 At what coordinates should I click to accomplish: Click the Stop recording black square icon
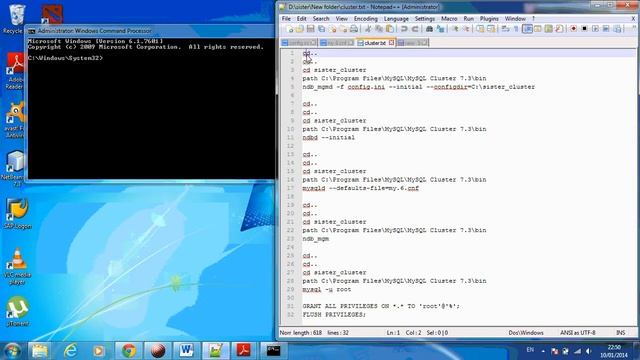coord(584,29)
